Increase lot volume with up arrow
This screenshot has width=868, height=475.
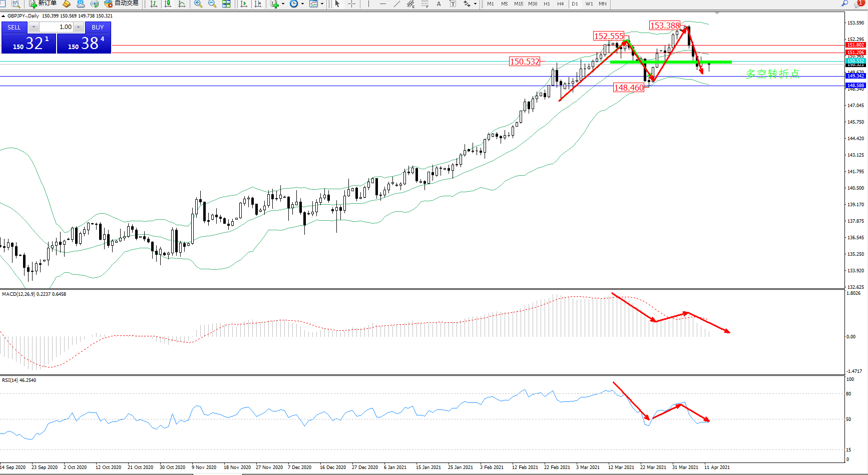click(x=79, y=27)
